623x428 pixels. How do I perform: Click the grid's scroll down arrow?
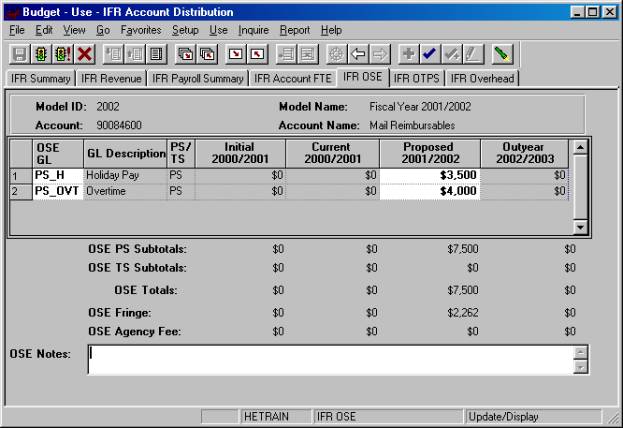(581, 228)
